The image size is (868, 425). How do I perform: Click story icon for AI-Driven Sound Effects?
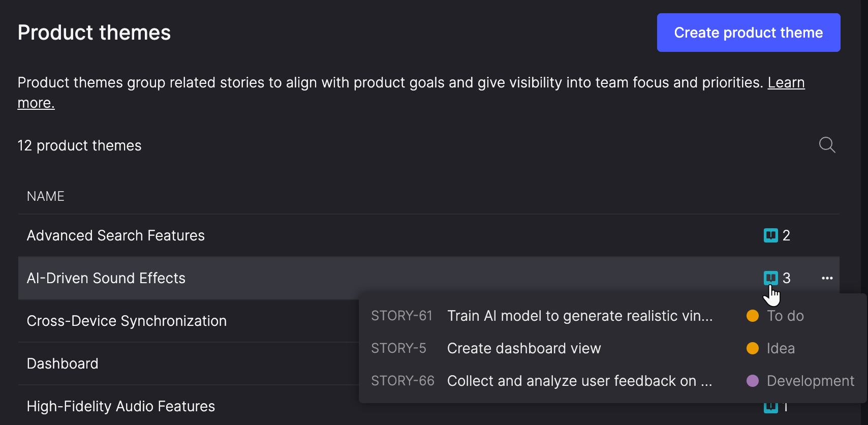pos(770,278)
